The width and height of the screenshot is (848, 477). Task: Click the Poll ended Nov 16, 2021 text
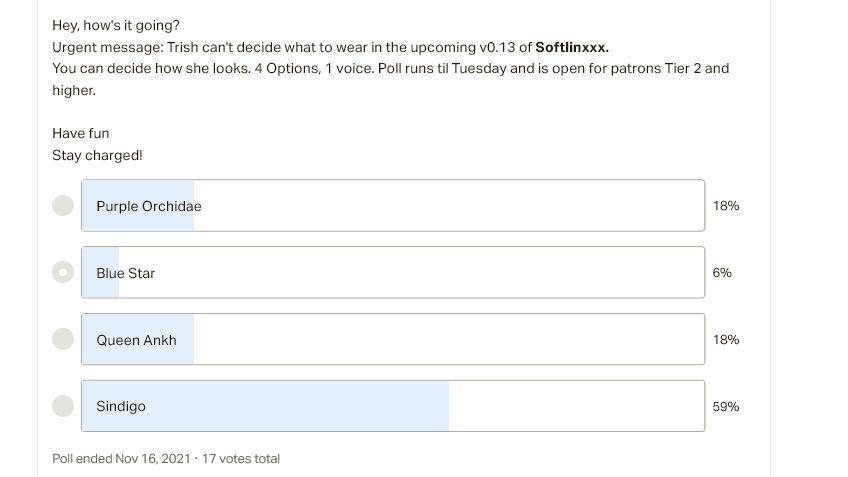[x=121, y=459]
